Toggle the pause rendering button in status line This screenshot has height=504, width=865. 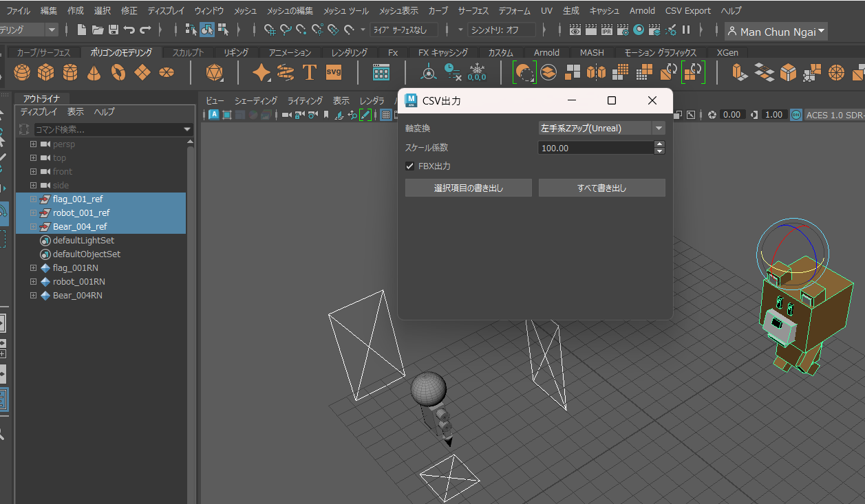685,30
